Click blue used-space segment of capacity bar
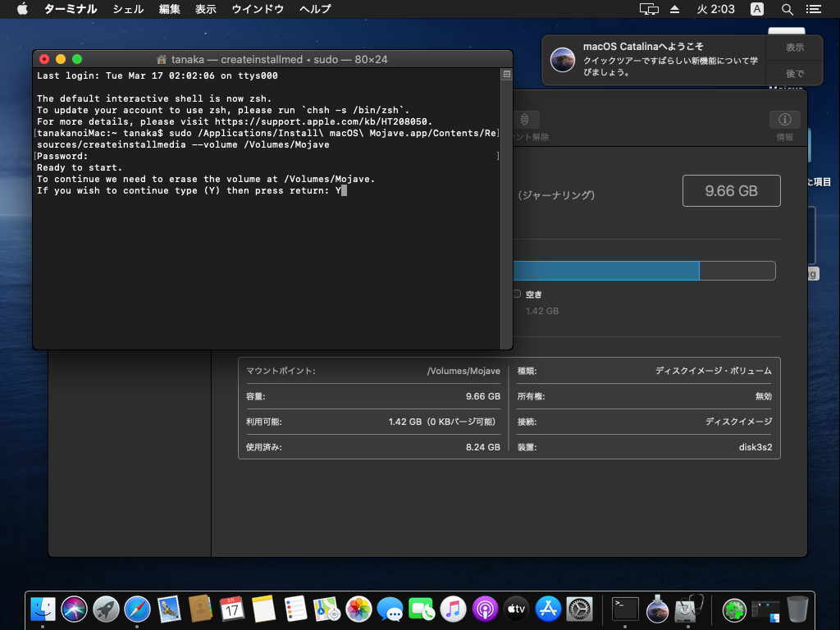This screenshot has height=630, width=840. click(606, 271)
